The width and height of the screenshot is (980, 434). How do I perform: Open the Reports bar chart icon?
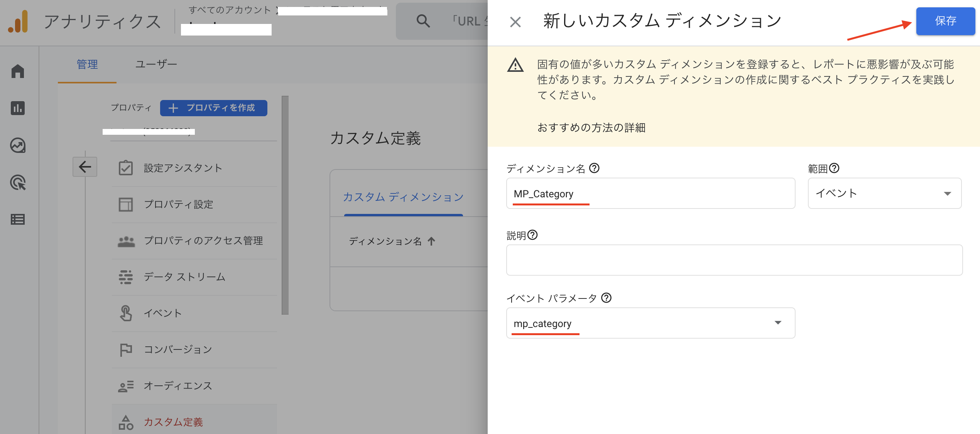(18, 108)
